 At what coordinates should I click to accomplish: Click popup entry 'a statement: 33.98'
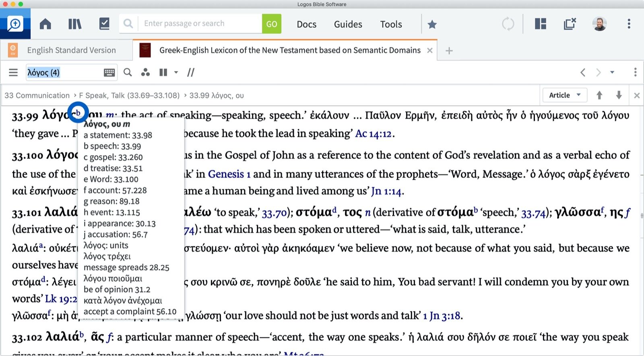pyautogui.click(x=118, y=135)
